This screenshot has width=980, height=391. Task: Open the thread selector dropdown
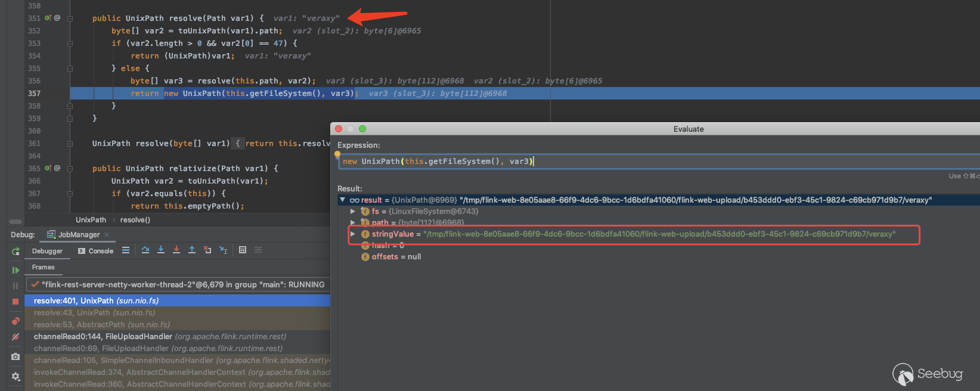[x=178, y=285]
